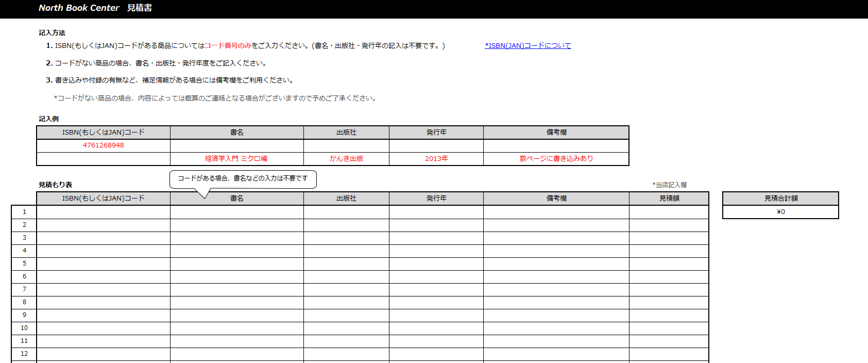868x363 pixels.
Task: Click the example note 数ページに書き込みあり cell
Action: click(x=556, y=159)
